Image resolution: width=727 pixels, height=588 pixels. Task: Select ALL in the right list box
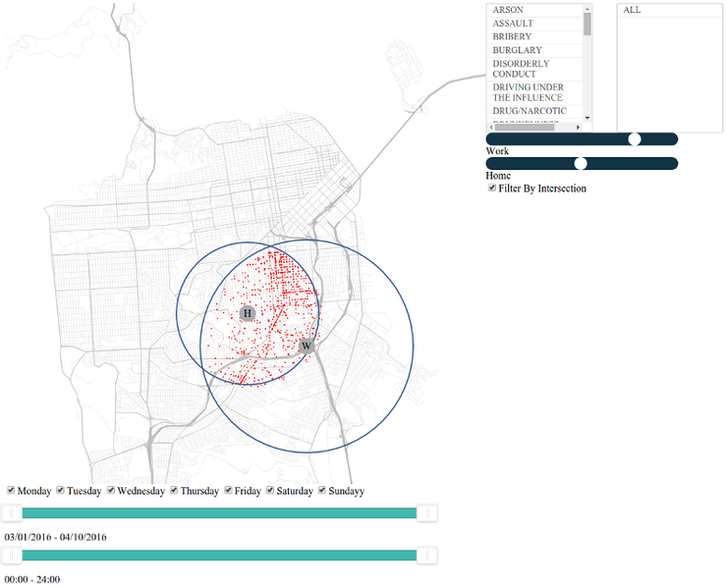(669, 10)
